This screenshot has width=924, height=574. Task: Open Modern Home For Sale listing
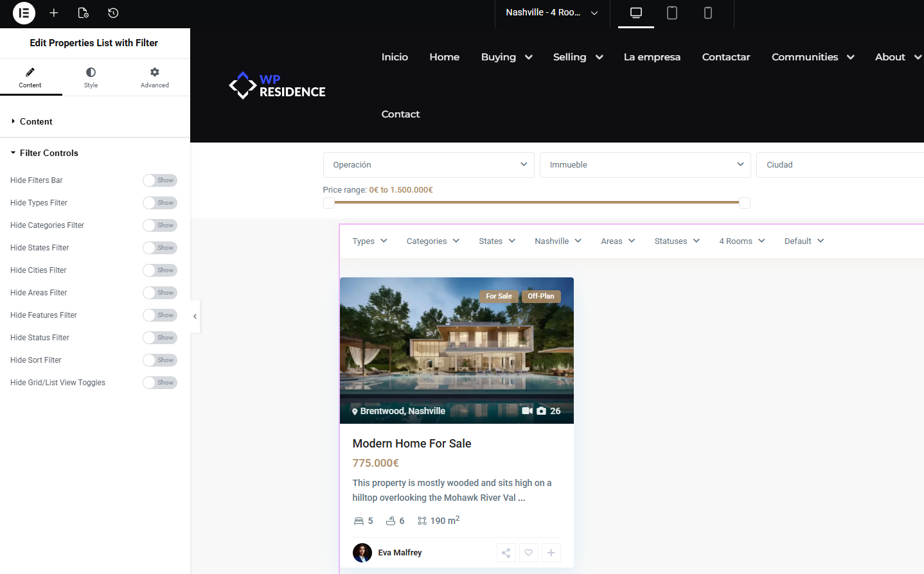pos(412,444)
